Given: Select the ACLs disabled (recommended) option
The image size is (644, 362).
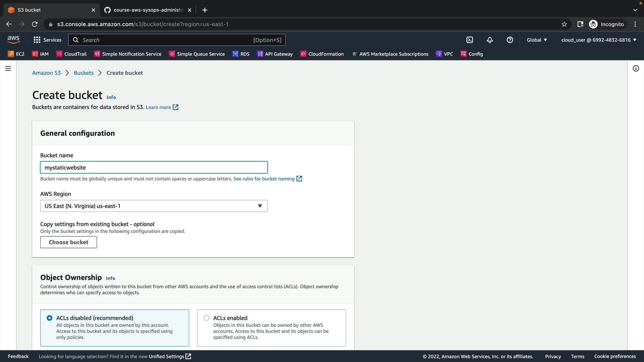Looking at the screenshot, I should [x=50, y=318].
